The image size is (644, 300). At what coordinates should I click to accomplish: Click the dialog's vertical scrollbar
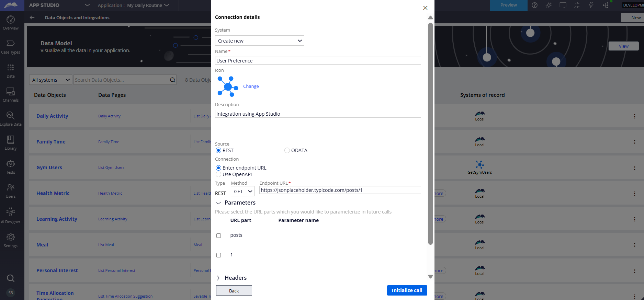point(430,134)
